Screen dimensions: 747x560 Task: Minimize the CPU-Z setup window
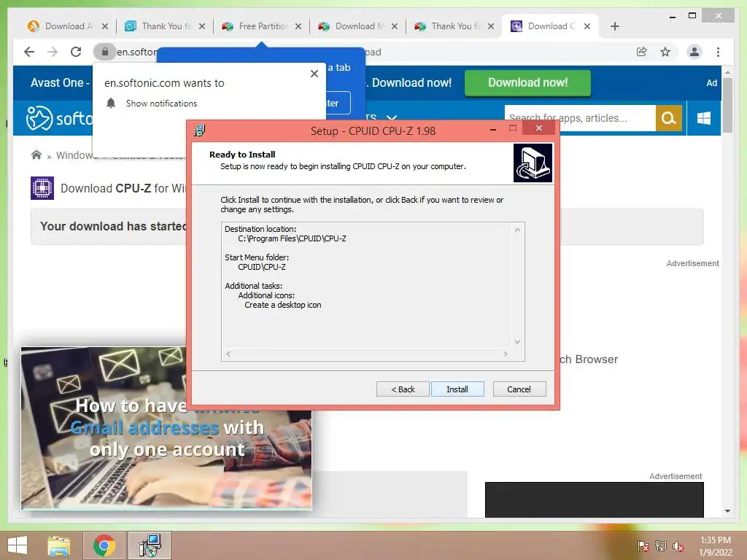tap(493, 129)
